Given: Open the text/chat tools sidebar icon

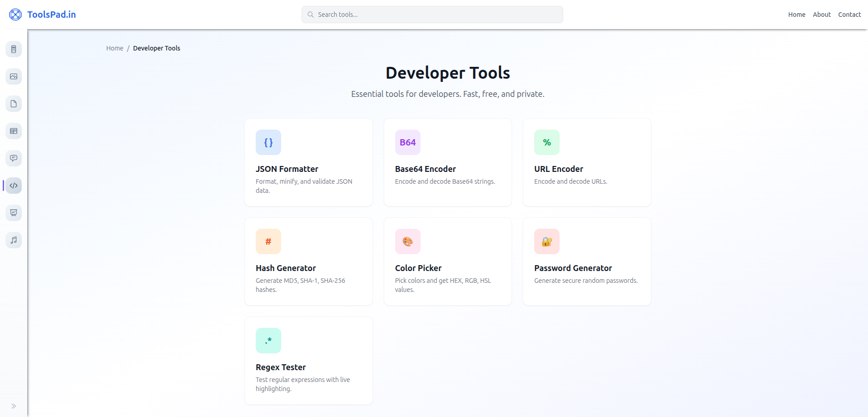Looking at the screenshot, I should click(x=14, y=158).
